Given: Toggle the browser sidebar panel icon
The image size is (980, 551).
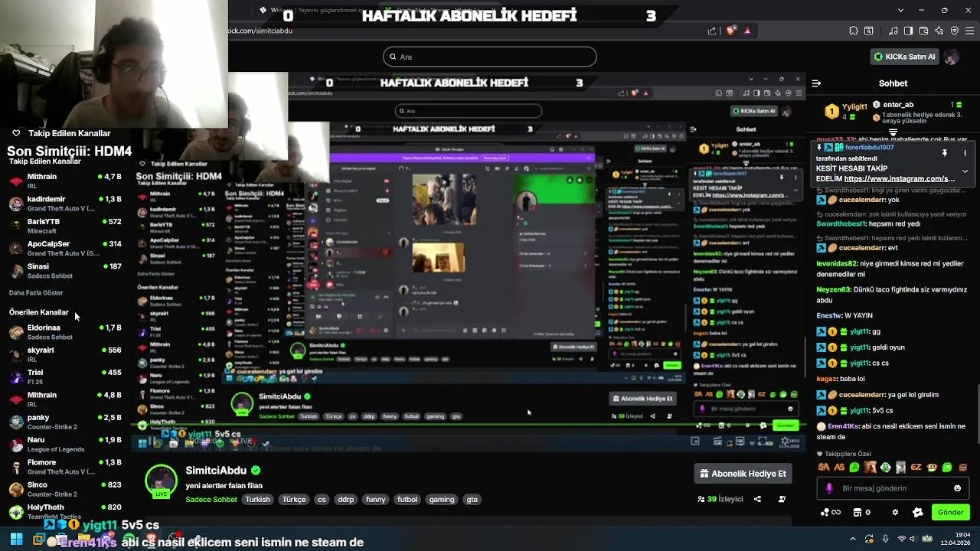Looking at the screenshot, I should pyautogui.click(x=908, y=31).
